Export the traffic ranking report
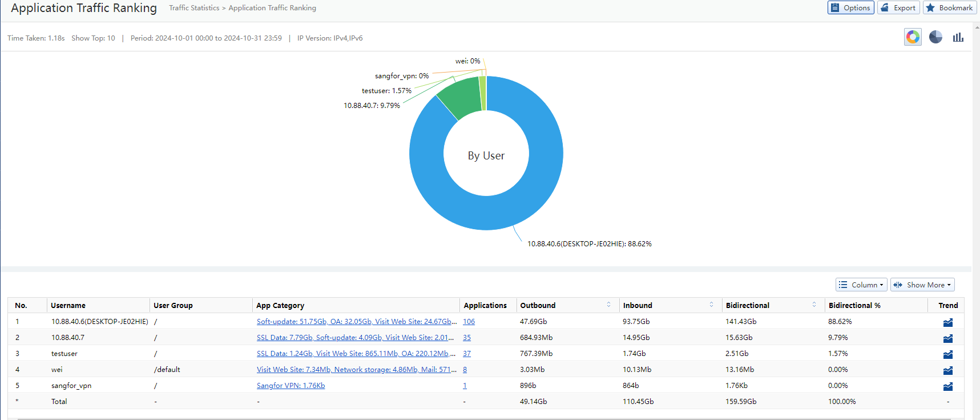The image size is (980, 420). point(898,8)
